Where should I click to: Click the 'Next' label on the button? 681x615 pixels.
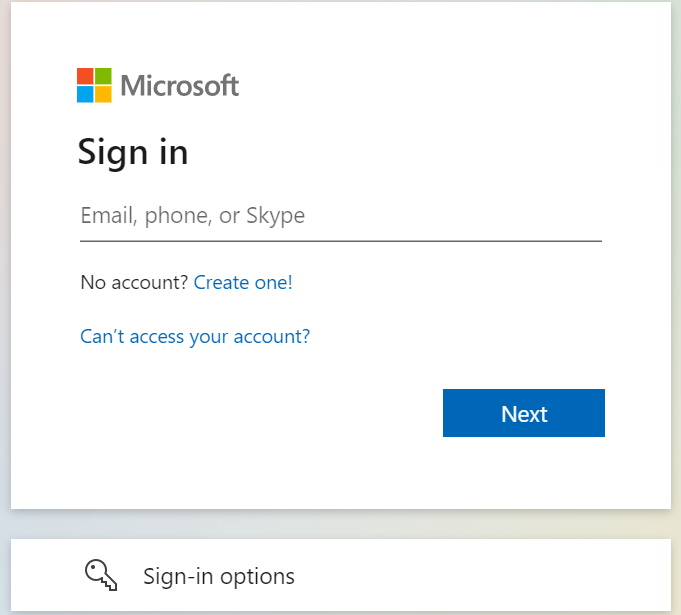(x=524, y=414)
